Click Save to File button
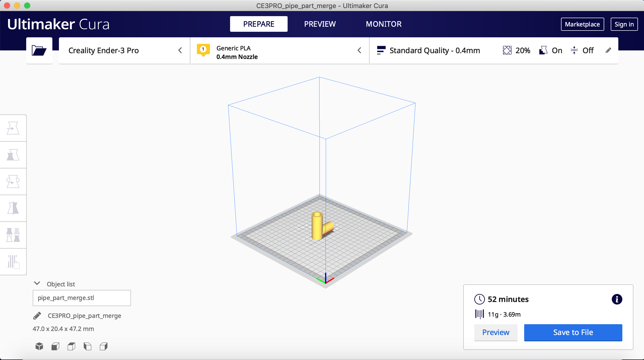 point(573,332)
